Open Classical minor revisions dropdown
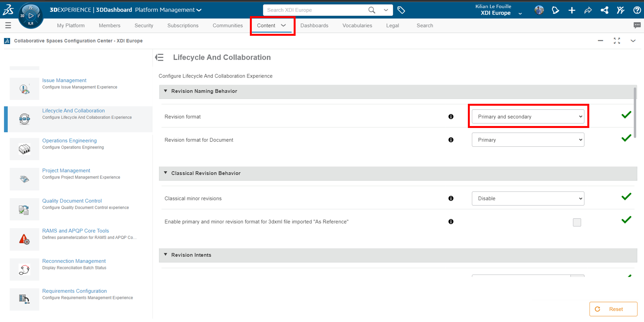 [x=528, y=199]
